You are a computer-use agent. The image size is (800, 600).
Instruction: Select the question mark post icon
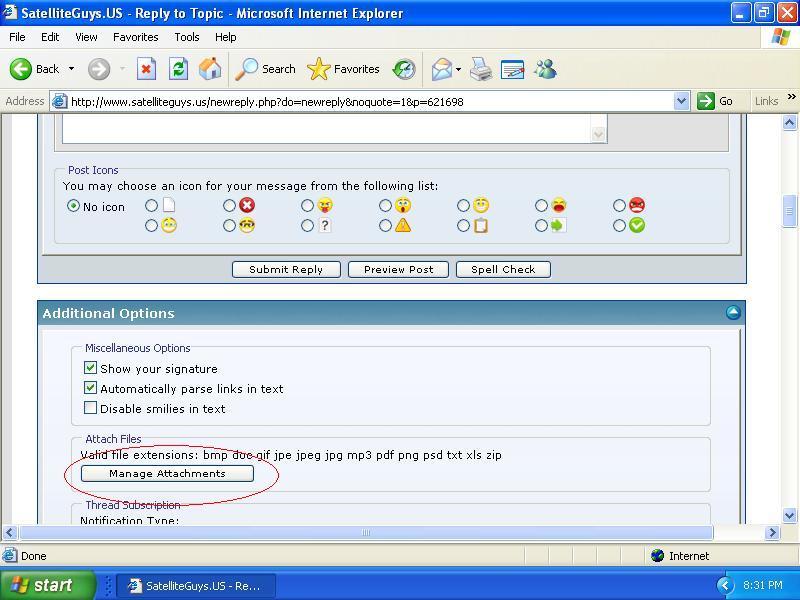click(x=307, y=226)
